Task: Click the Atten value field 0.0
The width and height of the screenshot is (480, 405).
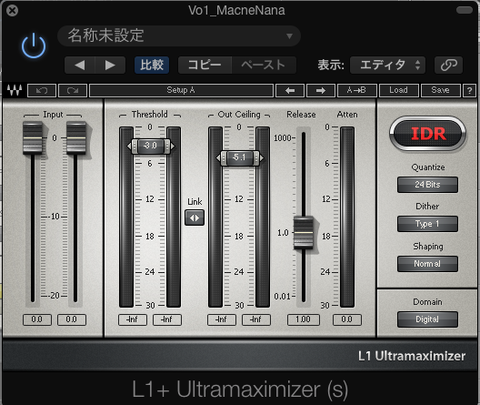Action: 347,320
